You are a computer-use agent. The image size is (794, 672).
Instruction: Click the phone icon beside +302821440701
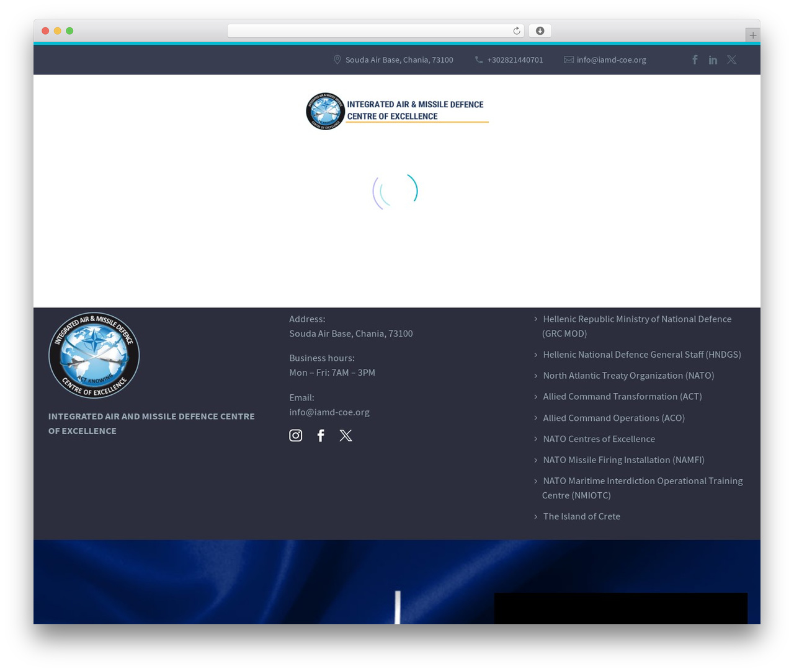[x=479, y=60]
